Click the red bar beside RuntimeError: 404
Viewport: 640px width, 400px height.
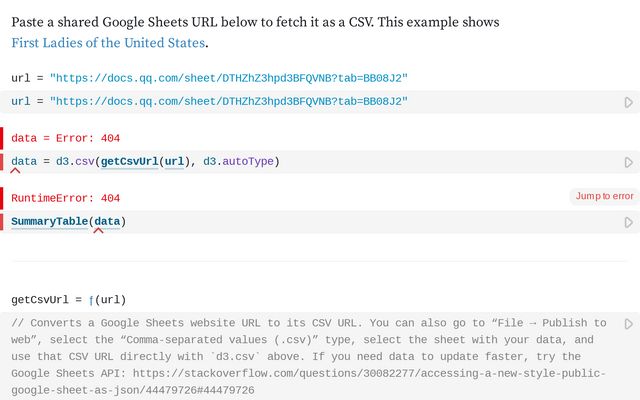(2, 198)
